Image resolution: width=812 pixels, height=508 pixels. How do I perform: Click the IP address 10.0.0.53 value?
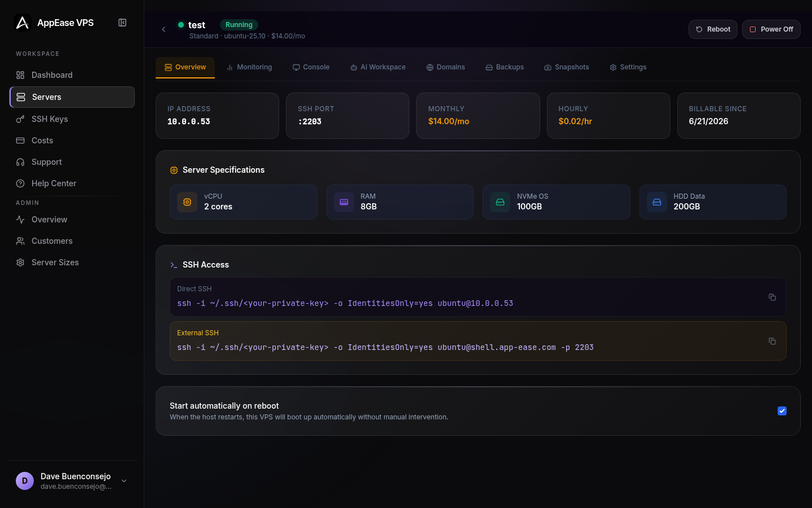click(189, 121)
